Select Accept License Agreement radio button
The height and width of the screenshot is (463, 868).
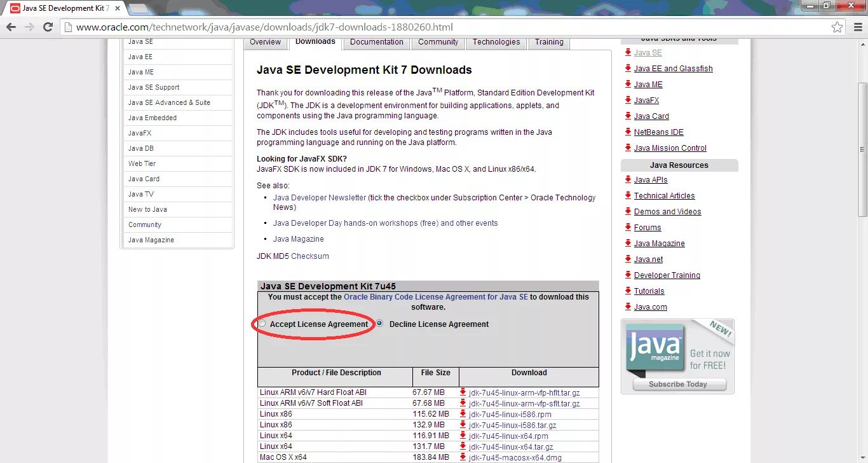click(x=262, y=324)
